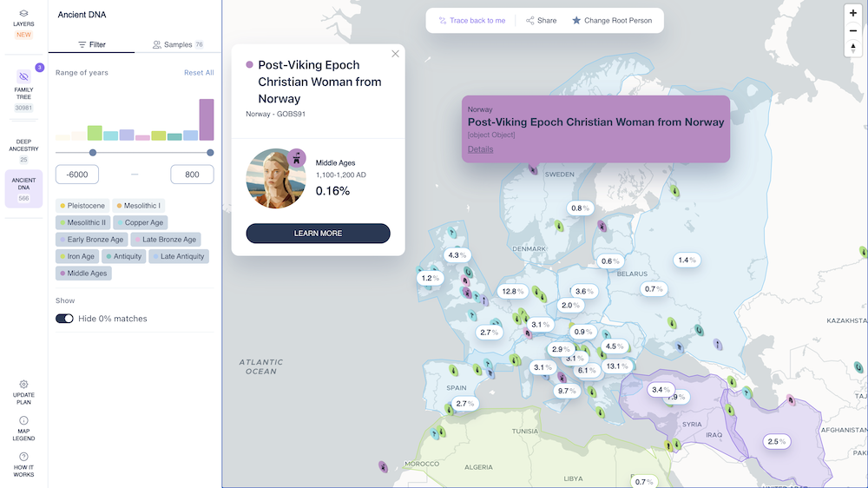Switch to the Samples tab
The height and width of the screenshot is (488, 868).
178,44
